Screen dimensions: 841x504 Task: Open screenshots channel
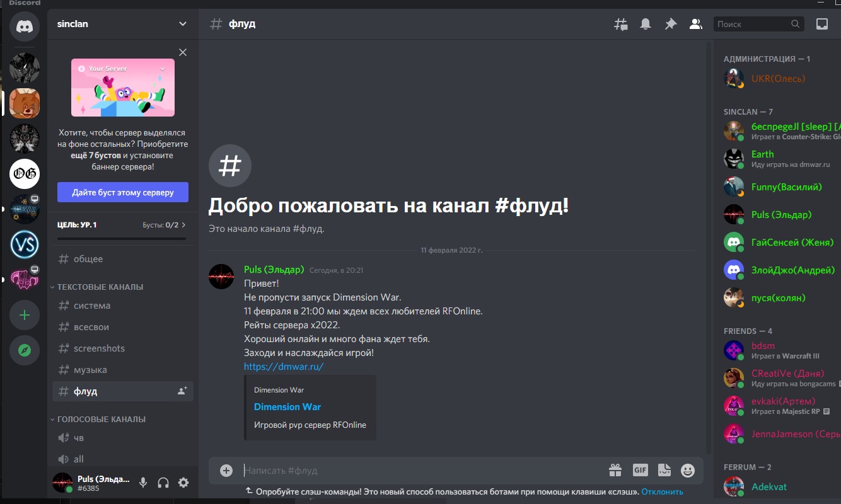coord(123,348)
